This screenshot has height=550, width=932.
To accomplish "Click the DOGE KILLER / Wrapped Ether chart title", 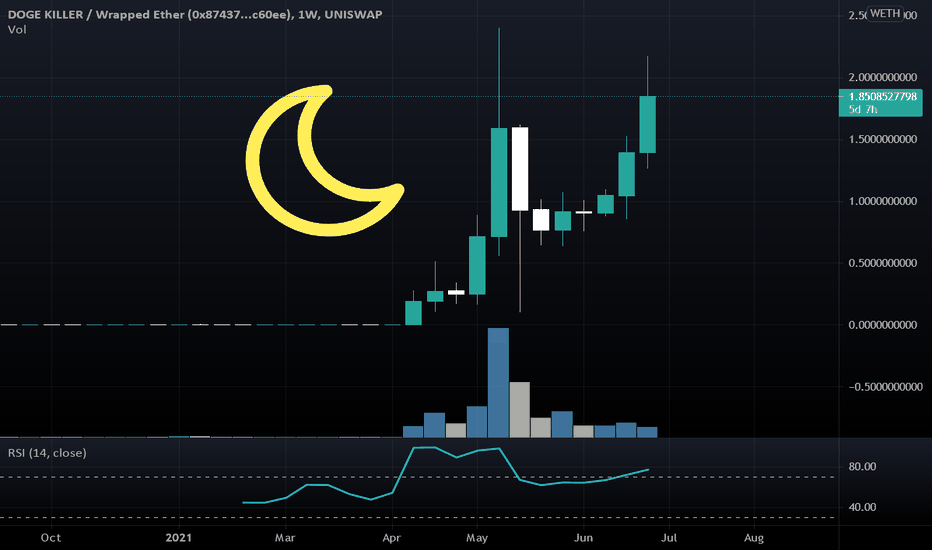I will tap(195, 14).
